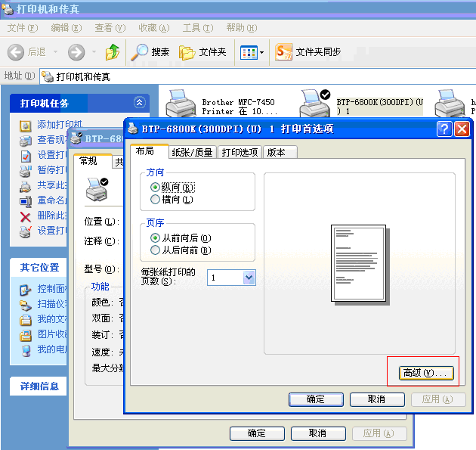
Task: Open the 文件(F) menu
Action: click(23, 28)
